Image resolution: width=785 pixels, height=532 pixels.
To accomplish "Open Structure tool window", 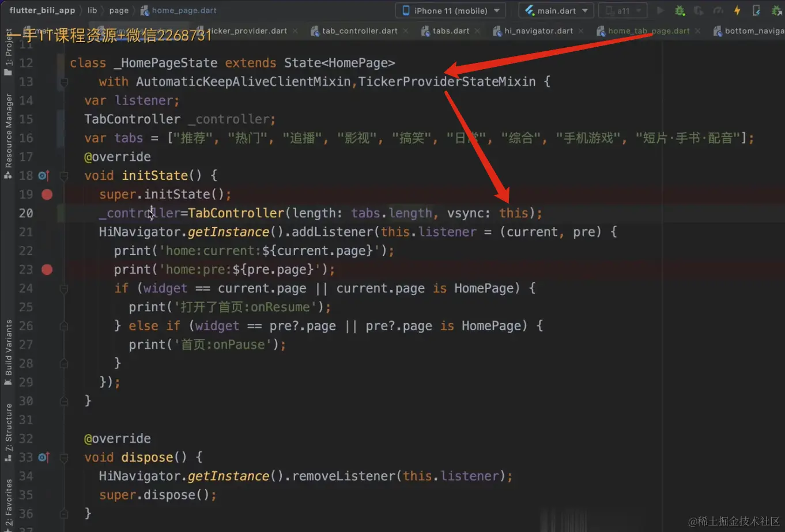I will point(8,433).
